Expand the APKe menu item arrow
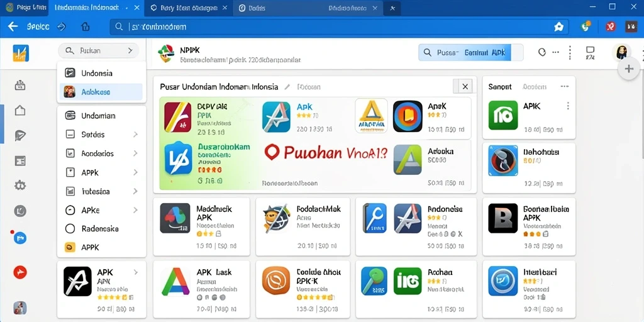 pyautogui.click(x=136, y=210)
